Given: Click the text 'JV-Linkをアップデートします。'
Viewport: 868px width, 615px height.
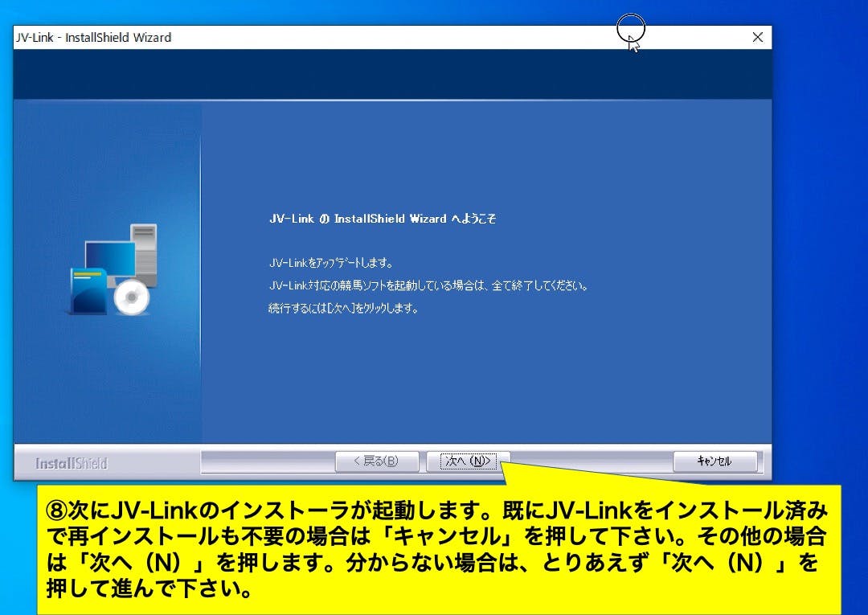Looking at the screenshot, I should click(x=331, y=263).
